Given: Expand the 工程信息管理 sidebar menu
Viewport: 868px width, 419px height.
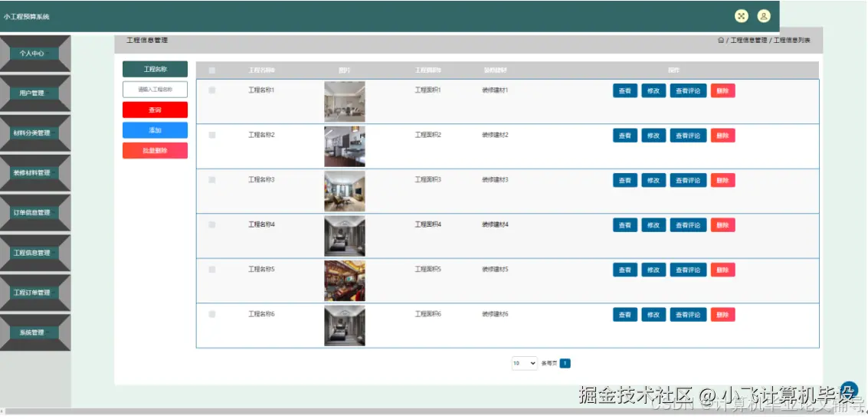Looking at the screenshot, I should point(35,253).
